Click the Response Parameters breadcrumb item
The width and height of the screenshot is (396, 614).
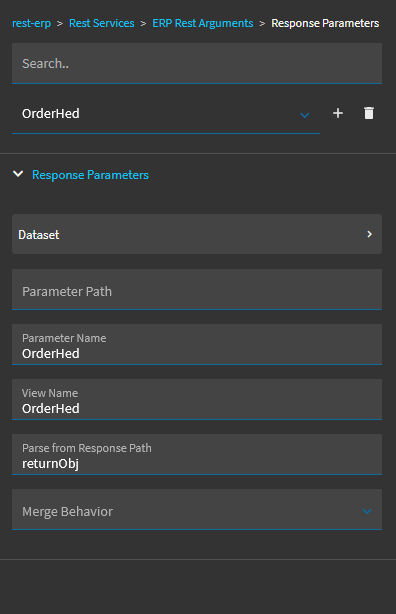[325, 23]
